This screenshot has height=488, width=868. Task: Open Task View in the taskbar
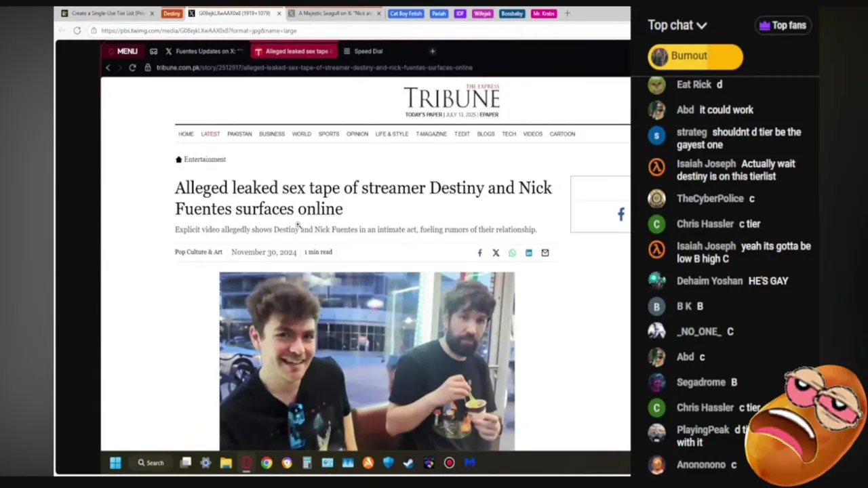click(x=186, y=463)
